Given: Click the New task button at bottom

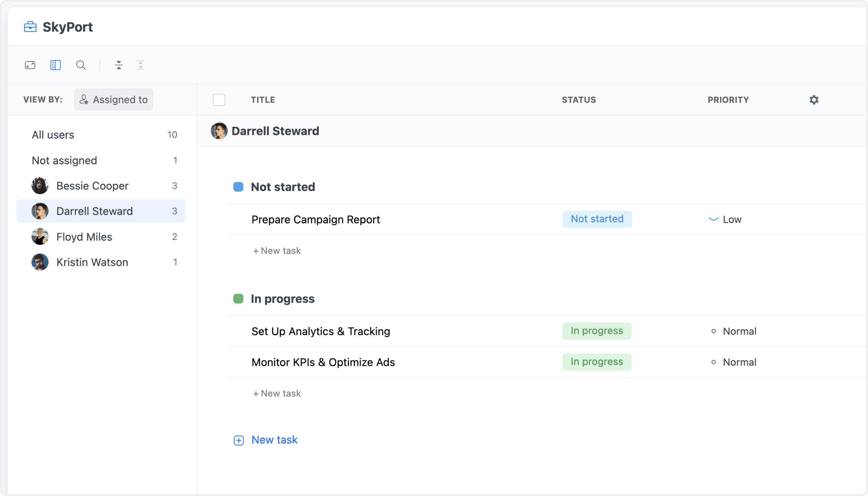Looking at the screenshot, I should (x=265, y=440).
